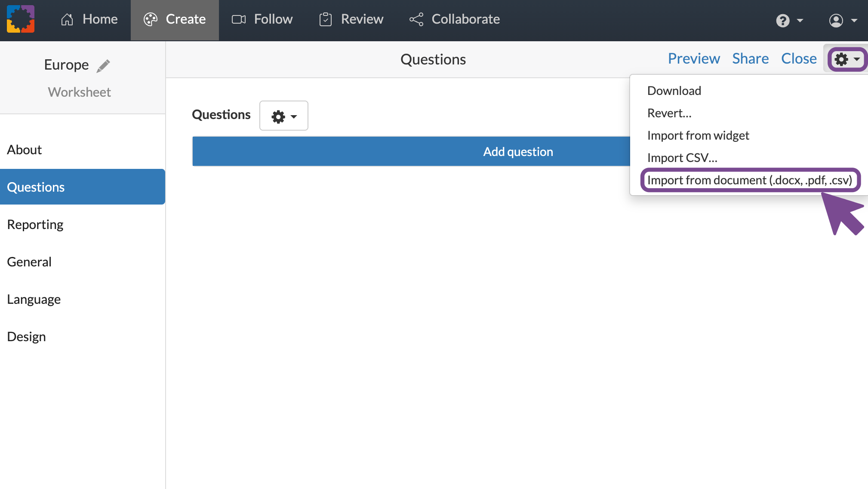Choose Import CSV from the menu
The width and height of the screenshot is (868, 489).
click(x=682, y=157)
